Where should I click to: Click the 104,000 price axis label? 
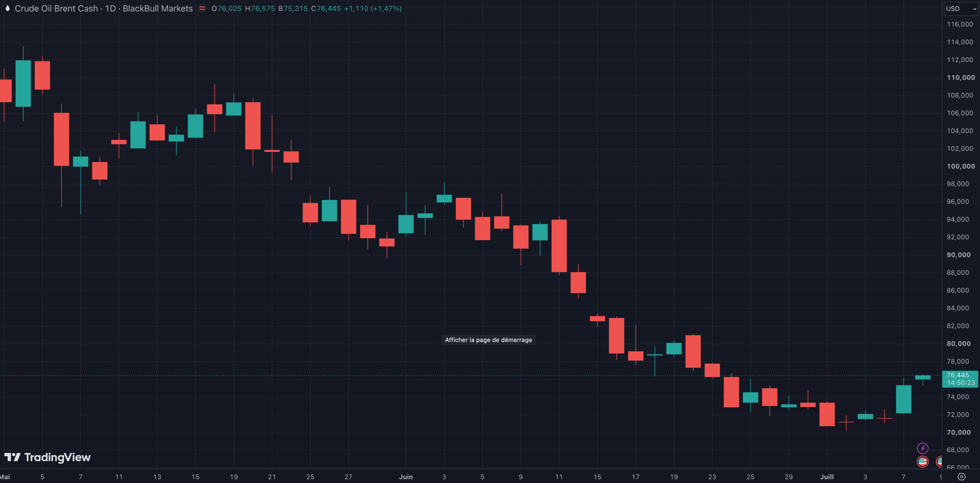coord(960,131)
